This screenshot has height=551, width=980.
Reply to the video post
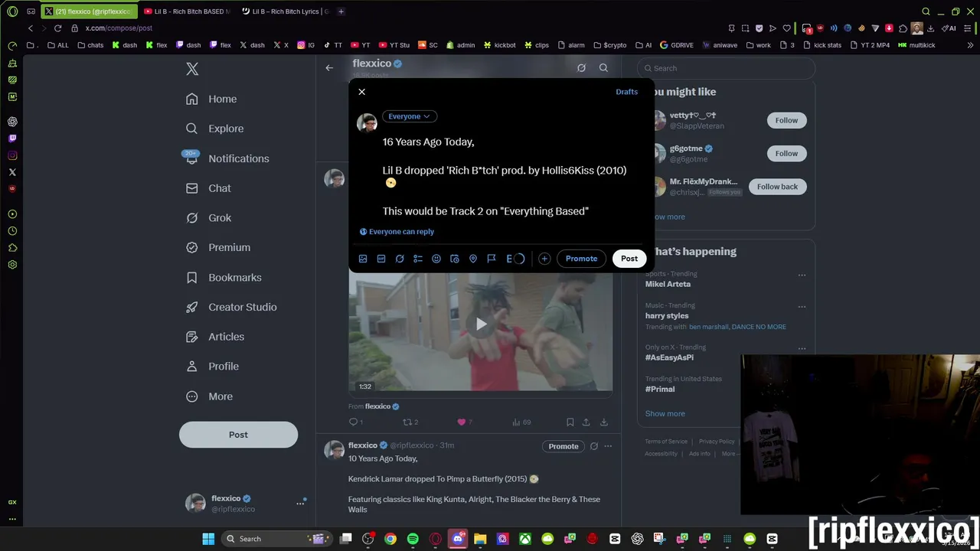353,422
